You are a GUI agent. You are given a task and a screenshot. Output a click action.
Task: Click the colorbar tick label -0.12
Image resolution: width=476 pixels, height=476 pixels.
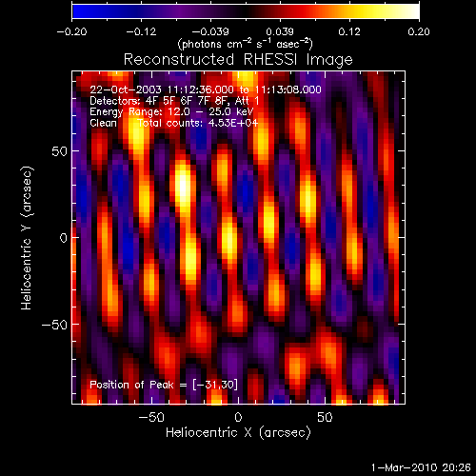tap(141, 31)
